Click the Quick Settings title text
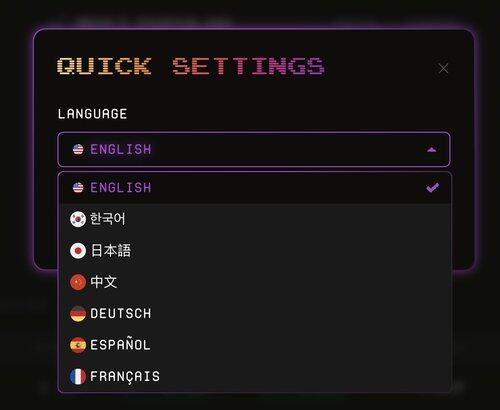The height and width of the screenshot is (410, 500). point(191,66)
